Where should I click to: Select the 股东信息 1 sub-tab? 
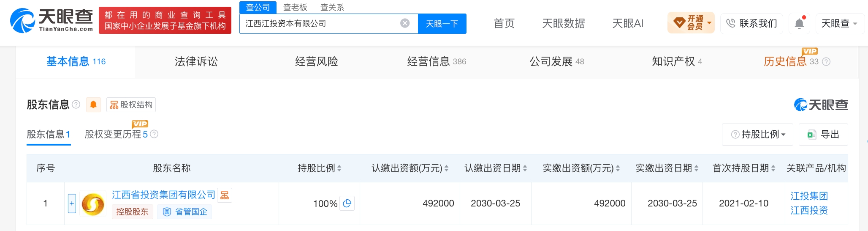click(x=49, y=135)
